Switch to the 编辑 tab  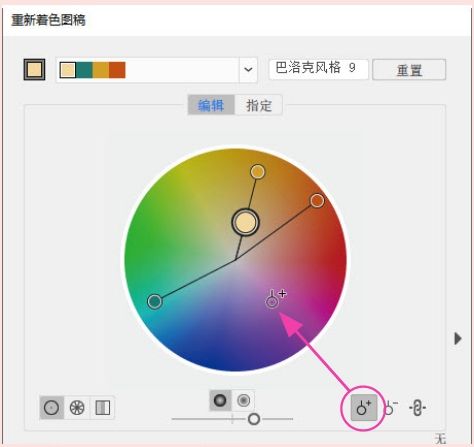[x=211, y=105]
